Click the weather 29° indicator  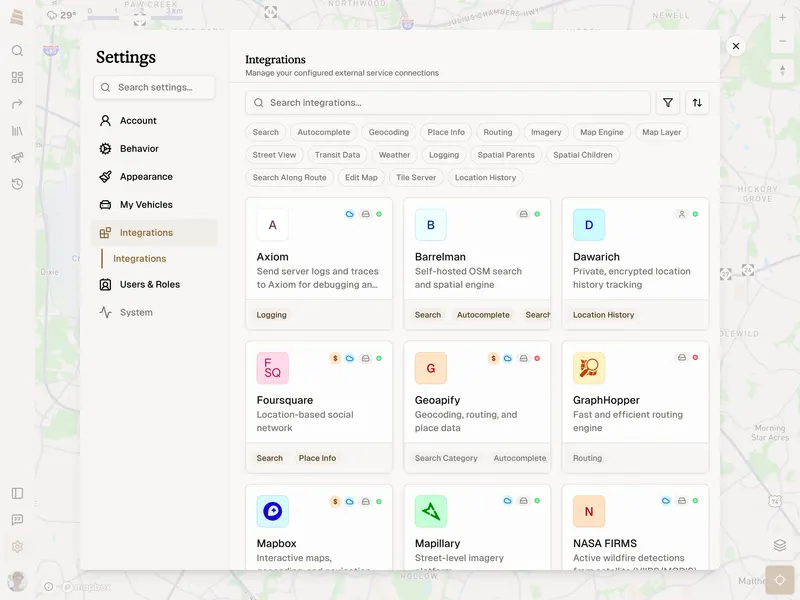coord(61,15)
